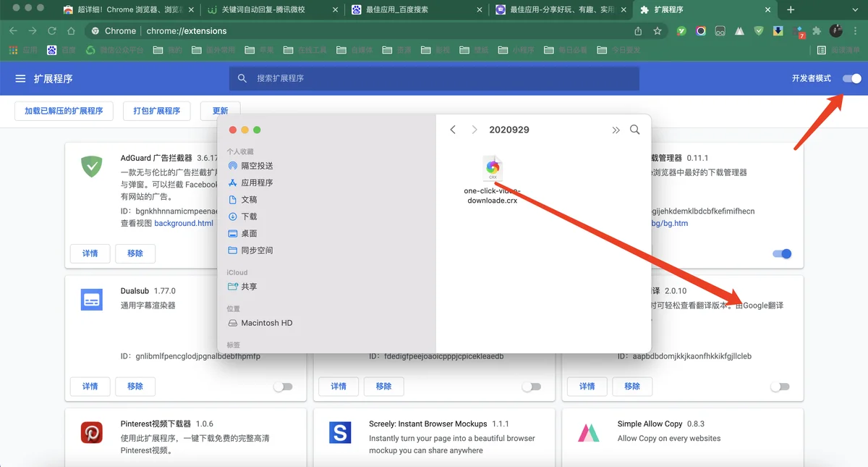Open Chrome's three-dot menu
This screenshot has height=467, width=868.
coord(855,31)
